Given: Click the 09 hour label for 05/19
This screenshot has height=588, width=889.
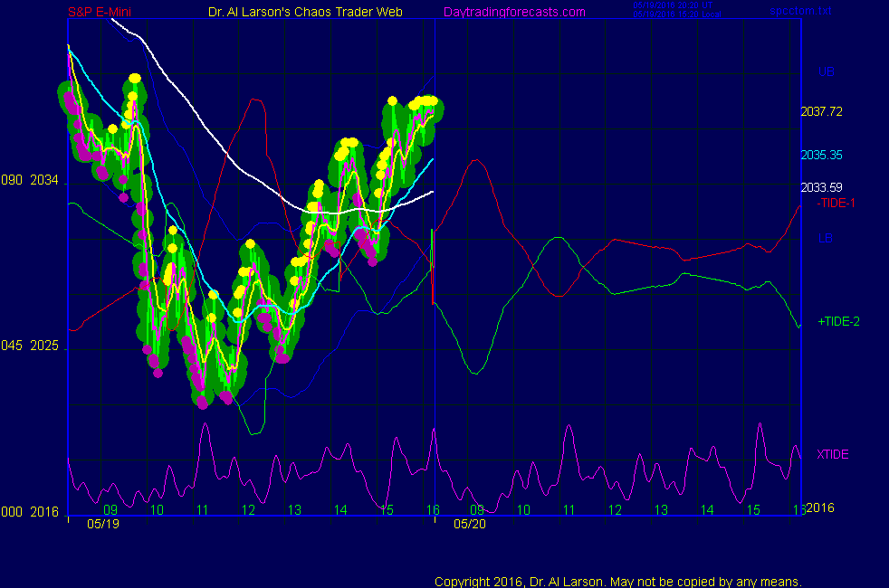Looking at the screenshot, I should pos(110,510).
